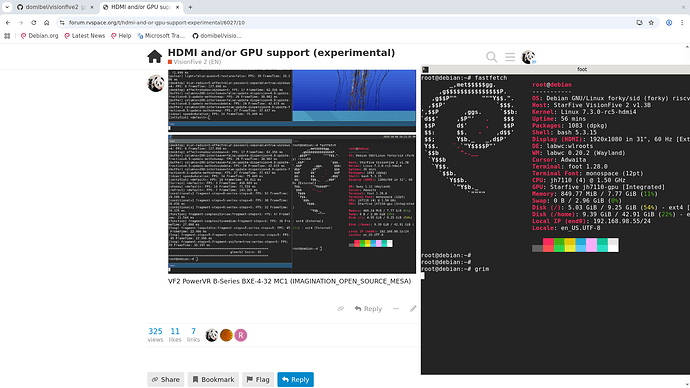Open the browser profile icon
The width and height of the screenshot is (690, 388).
[x=669, y=22]
